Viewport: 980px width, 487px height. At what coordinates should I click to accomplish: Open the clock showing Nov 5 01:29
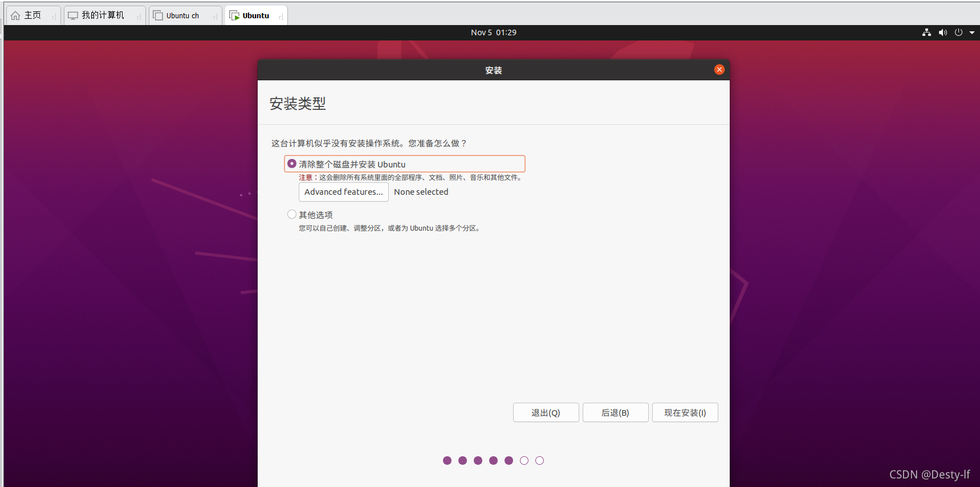click(494, 32)
